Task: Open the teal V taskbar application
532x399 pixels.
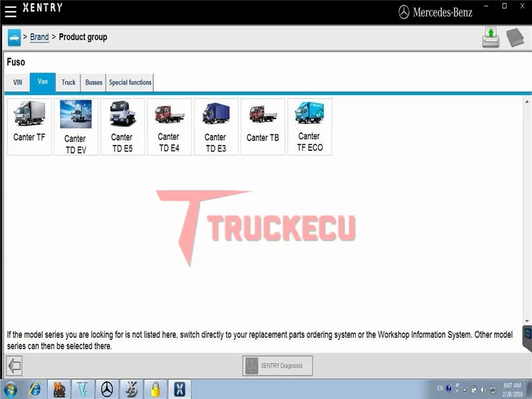Action: 83,390
